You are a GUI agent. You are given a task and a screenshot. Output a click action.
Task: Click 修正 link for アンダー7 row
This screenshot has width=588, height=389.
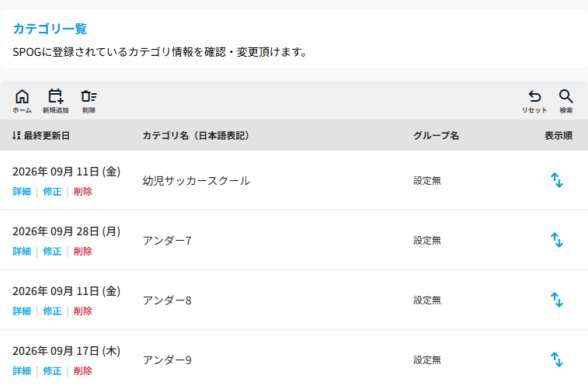pyautogui.click(x=52, y=251)
